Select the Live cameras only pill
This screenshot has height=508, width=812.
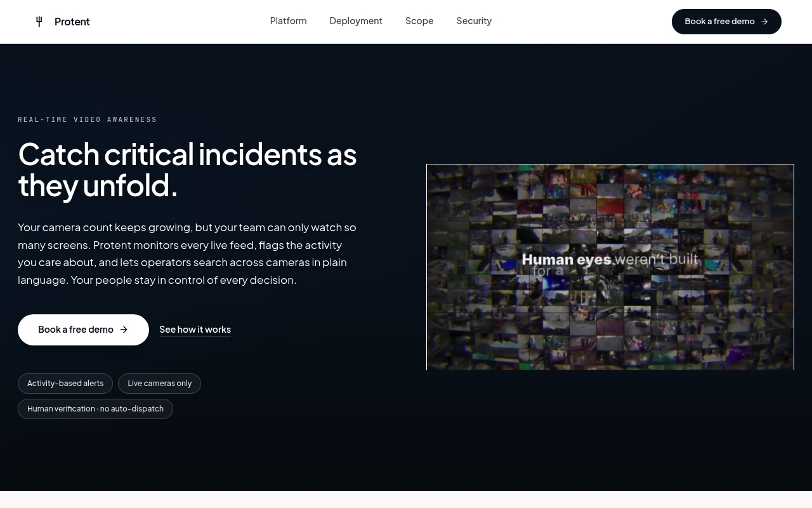pos(159,384)
